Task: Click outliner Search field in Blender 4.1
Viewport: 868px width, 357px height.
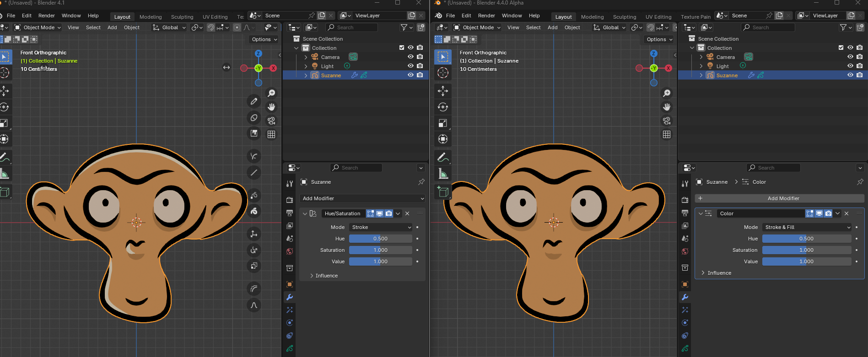Action: point(351,27)
